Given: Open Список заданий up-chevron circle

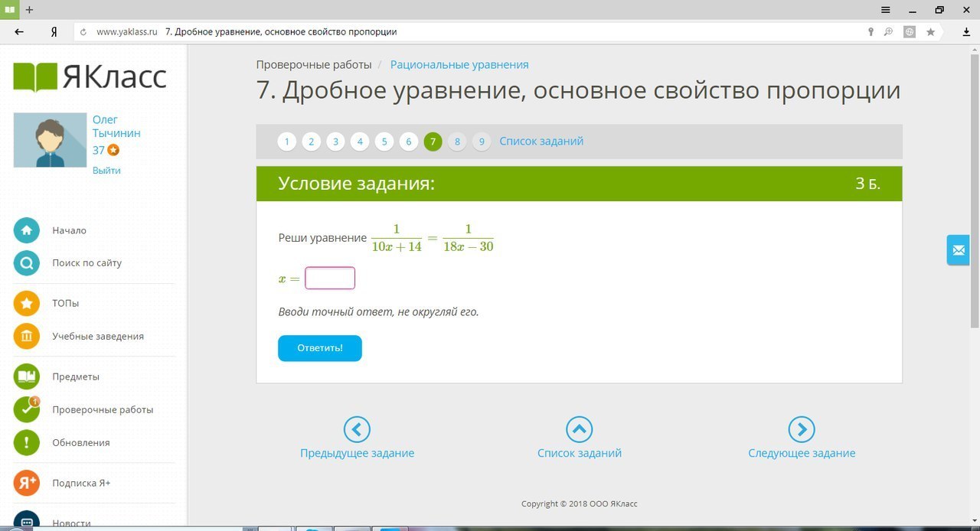Looking at the screenshot, I should 580,429.
